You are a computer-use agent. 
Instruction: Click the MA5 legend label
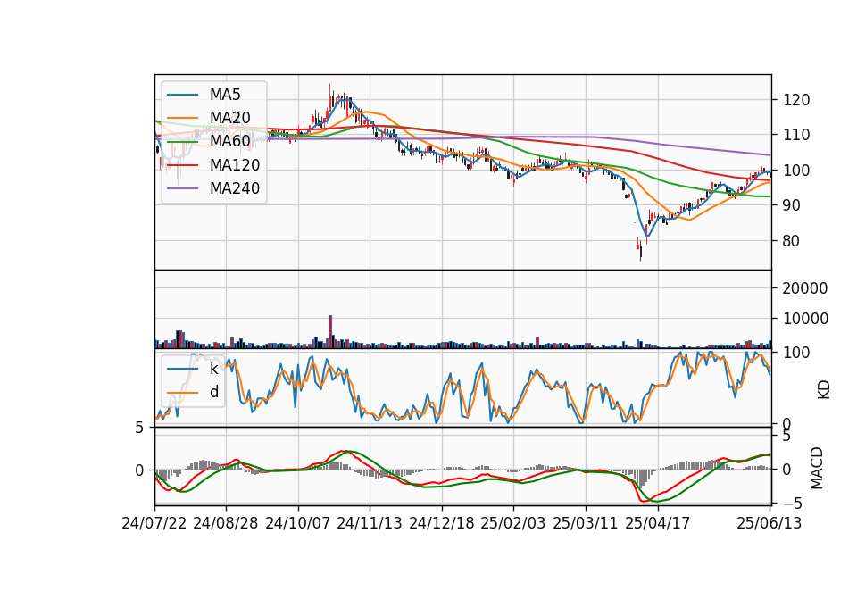click(225, 95)
